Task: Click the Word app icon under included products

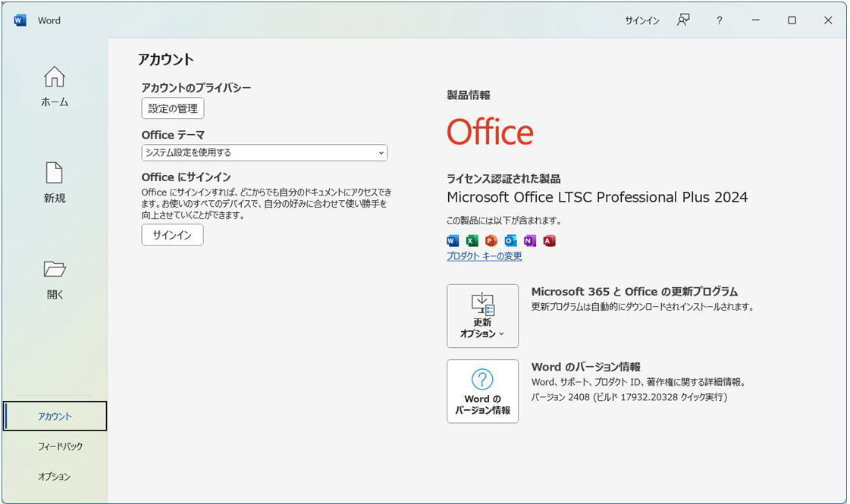Action: tap(453, 240)
